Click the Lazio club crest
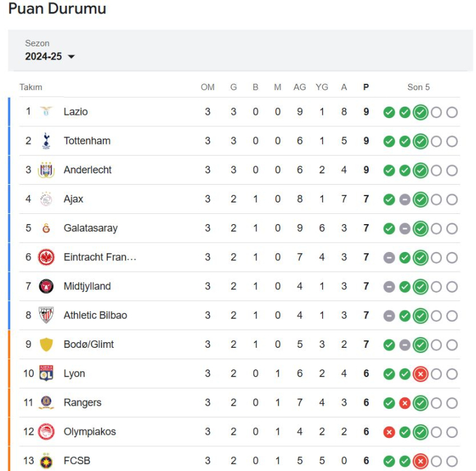 46,112
